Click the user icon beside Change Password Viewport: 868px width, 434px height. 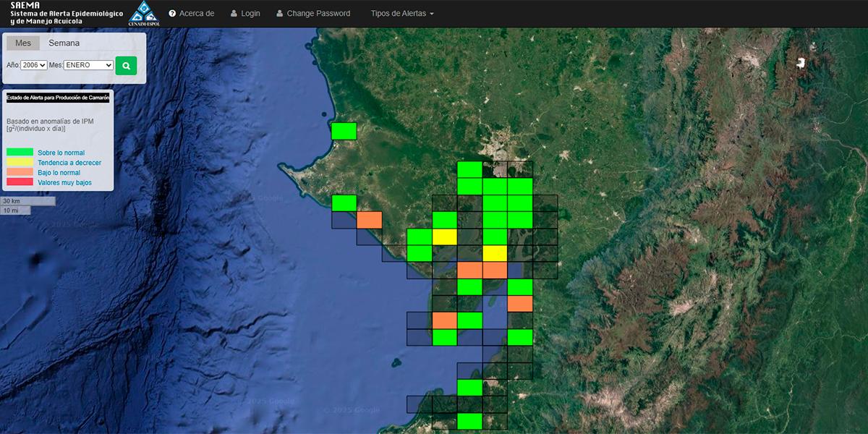pyautogui.click(x=279, y=14)
